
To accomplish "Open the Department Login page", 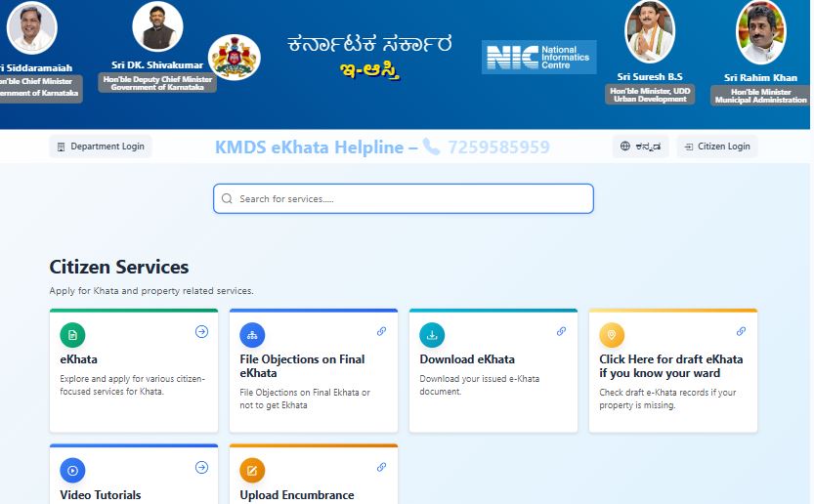I will click(101, 147).
